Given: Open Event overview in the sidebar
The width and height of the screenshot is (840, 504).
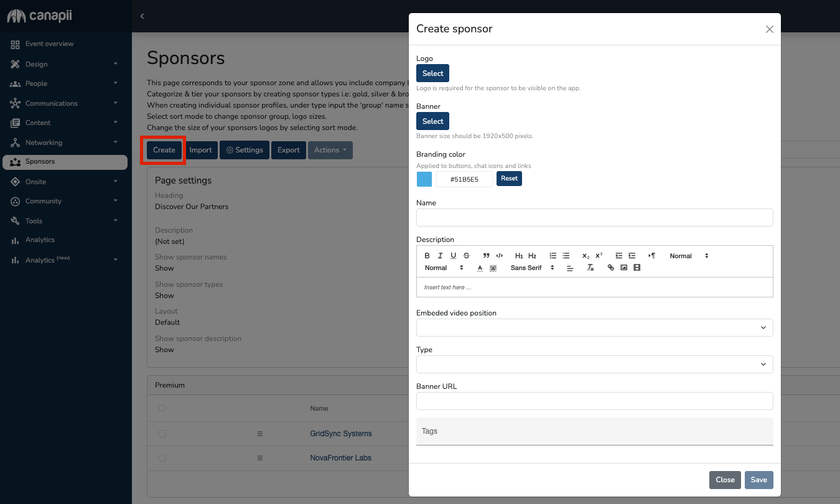Looking at the screenshot, I should point(49,44).
